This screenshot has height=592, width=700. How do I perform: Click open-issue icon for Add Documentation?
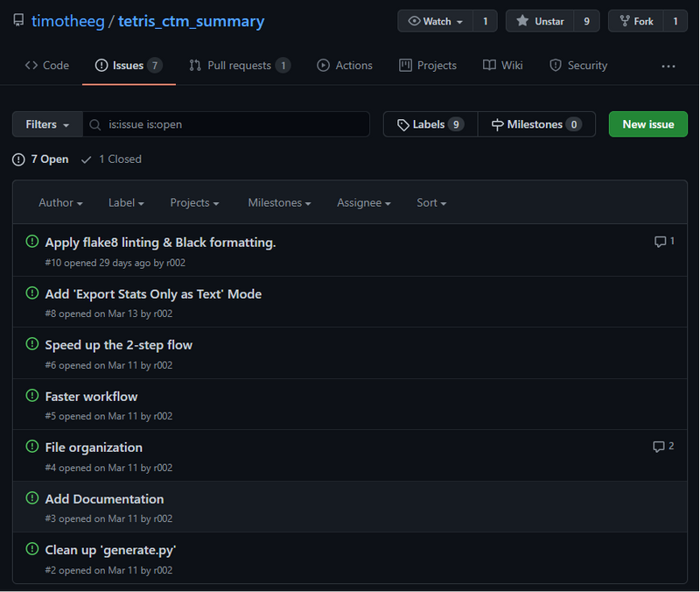click(x=32, y=497)
